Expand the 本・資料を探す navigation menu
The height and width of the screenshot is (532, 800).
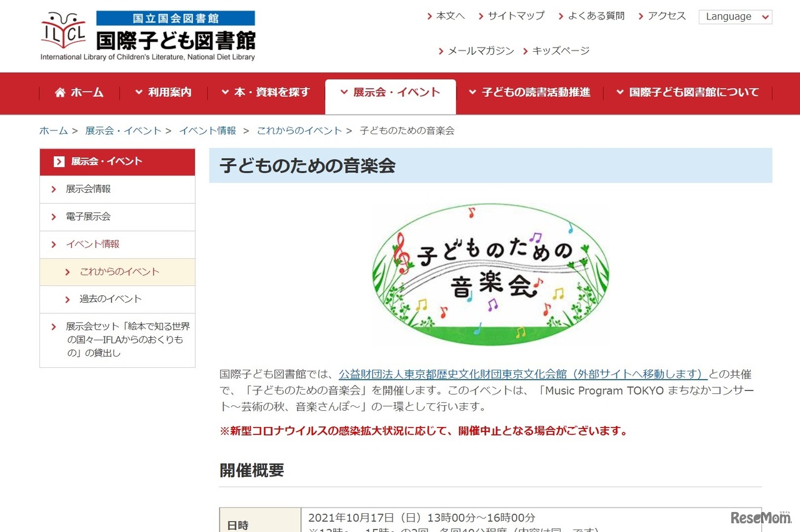click(265, 92)
